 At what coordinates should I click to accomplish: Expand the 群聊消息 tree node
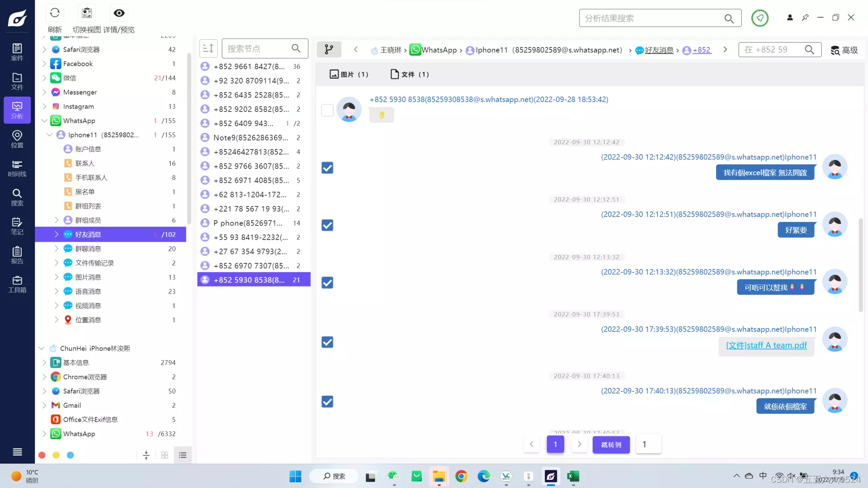(x=57, y=249)
